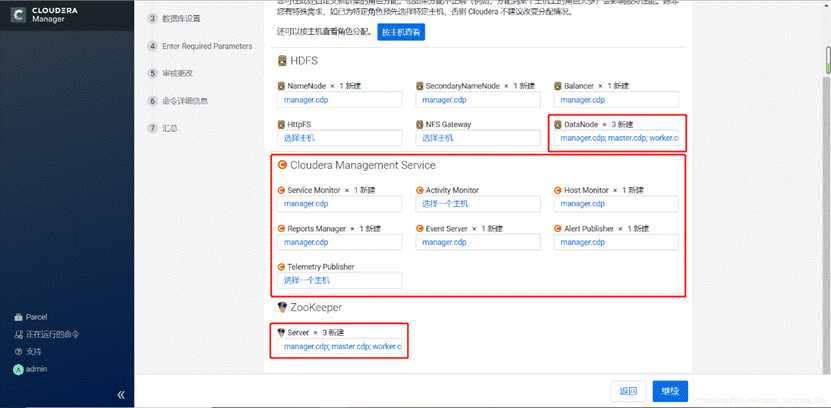The height and width of the screenshot is (408, 831).
Task: Click the Telemetry Publisher role icon
Action: [281, 267]
